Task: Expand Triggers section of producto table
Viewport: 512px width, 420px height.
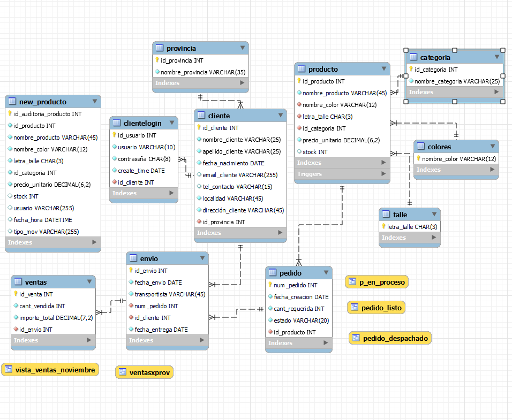Action: pos(383,174)
